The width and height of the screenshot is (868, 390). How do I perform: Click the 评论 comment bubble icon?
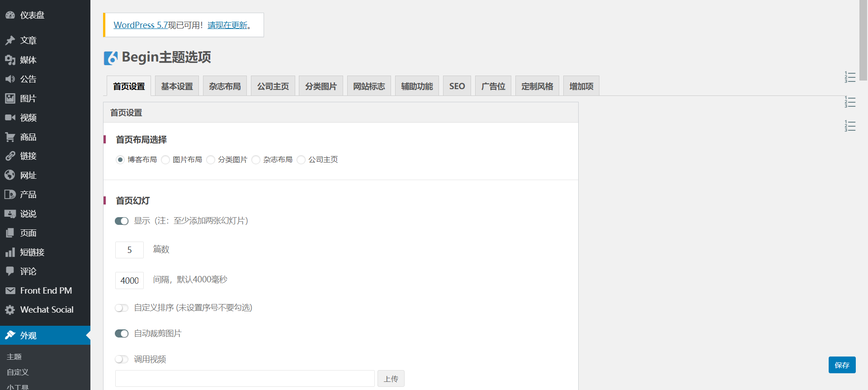point(10,271)
